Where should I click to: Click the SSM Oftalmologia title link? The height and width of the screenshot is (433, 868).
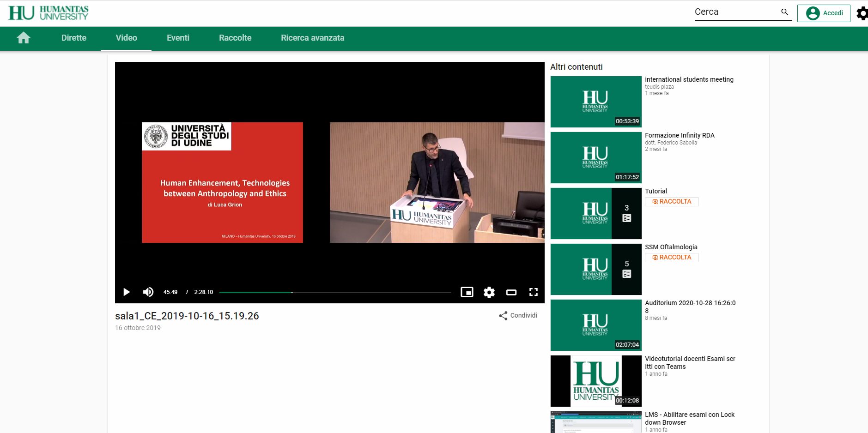coord(671,247)
